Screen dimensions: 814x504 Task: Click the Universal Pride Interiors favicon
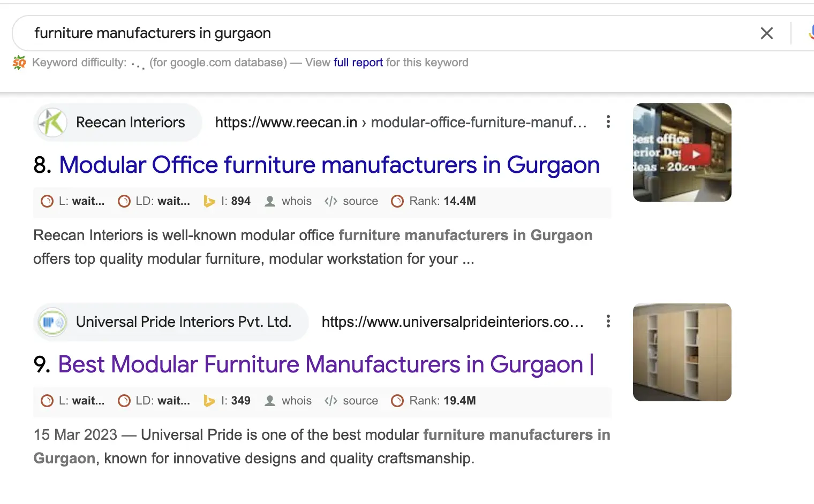[52, 322]
